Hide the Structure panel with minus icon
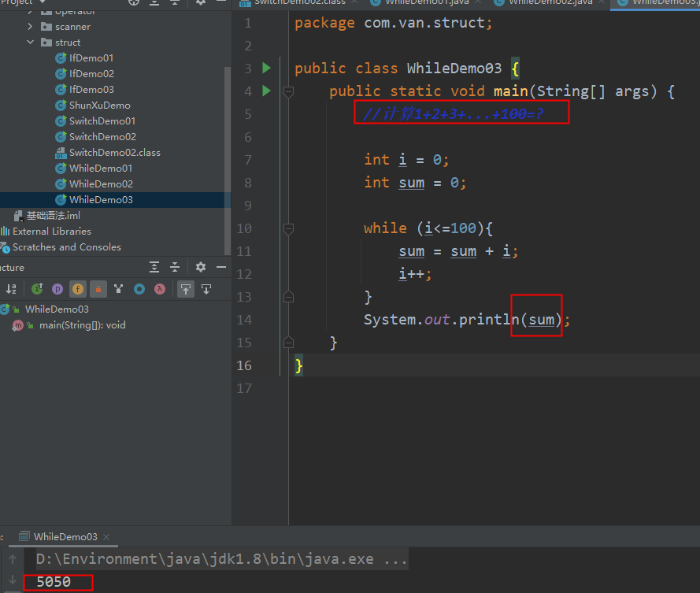The height and width of the screenshot is (593, 700). (x=221, y=267)
